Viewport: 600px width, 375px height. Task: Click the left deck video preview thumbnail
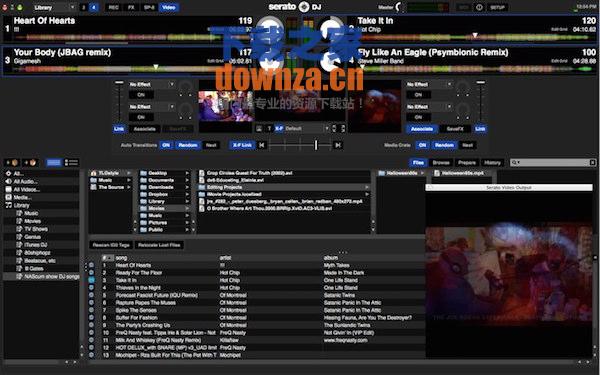click(226, 106)
